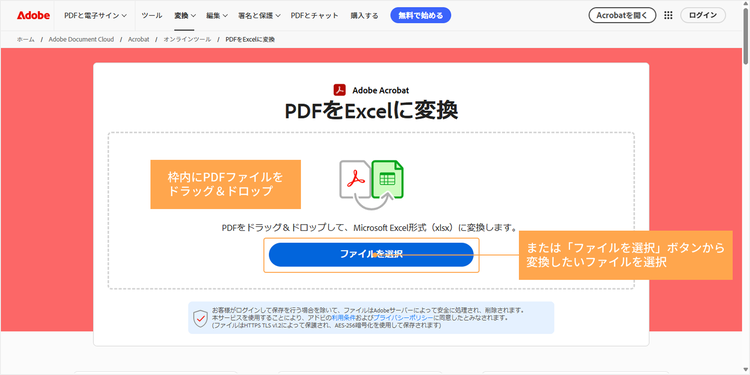Click the 無料で始める button
The width and height of the screenshot is (750, 375).
click(x=420, y=15)
